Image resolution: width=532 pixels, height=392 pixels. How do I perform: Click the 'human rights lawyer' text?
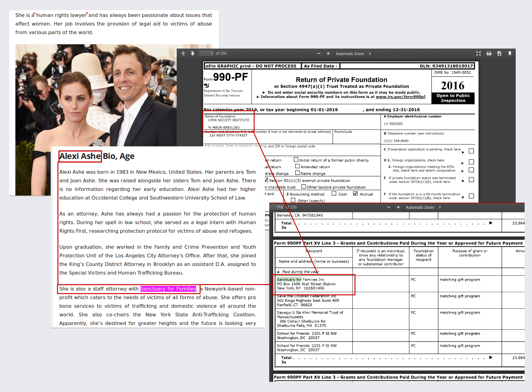tap(61, 15)
